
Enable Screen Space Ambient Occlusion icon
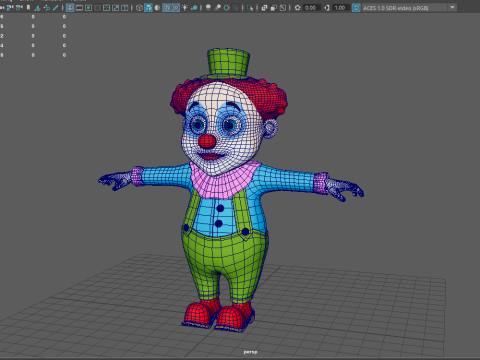[208, 8]
